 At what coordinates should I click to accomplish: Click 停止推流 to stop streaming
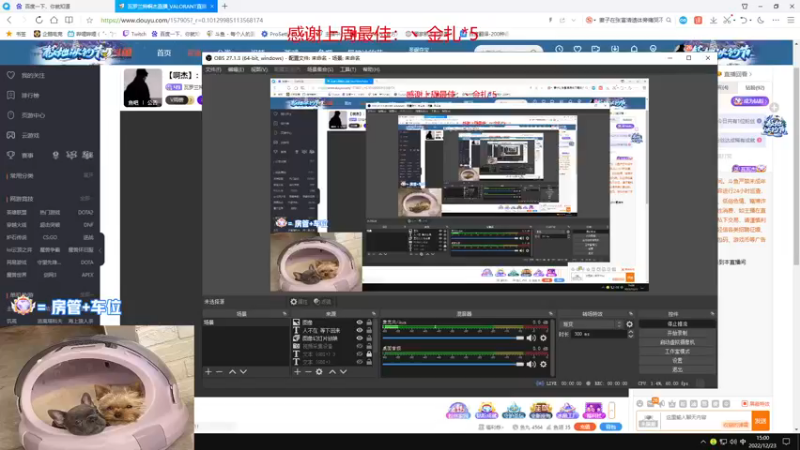[677, 324]
